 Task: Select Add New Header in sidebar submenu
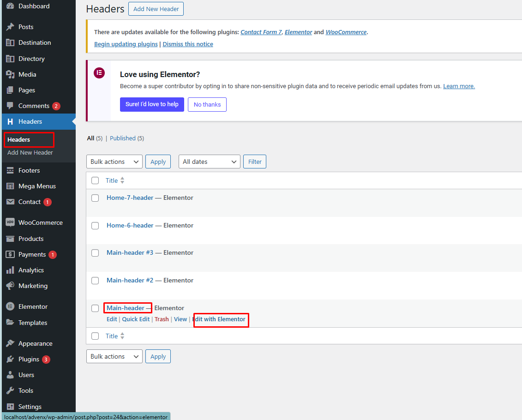coord(30,152)
